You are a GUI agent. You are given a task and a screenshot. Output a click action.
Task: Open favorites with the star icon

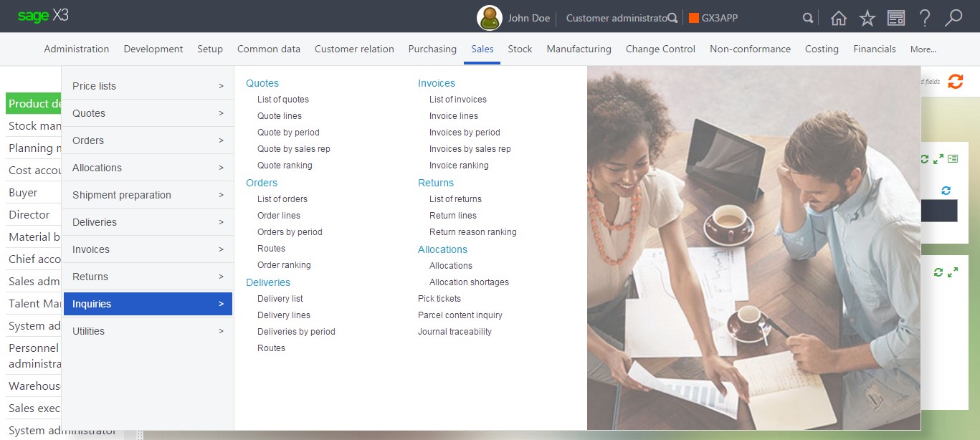(x=867, y=19)
